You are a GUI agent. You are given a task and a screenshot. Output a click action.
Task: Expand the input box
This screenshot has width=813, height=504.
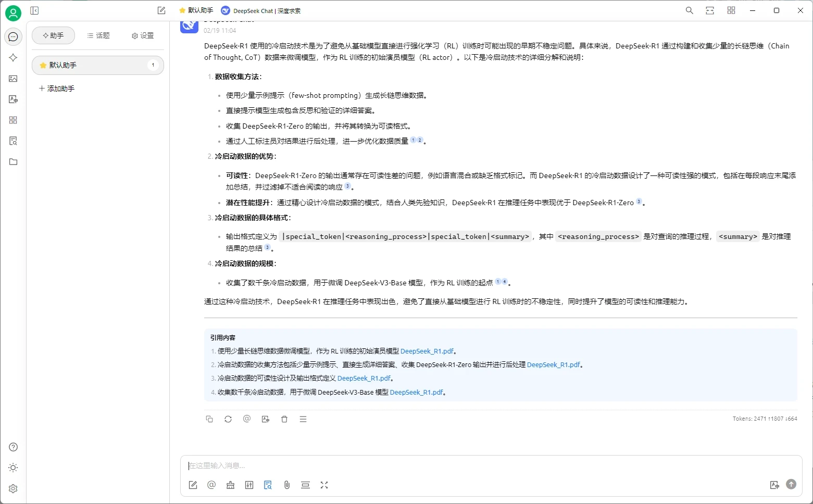[324, 485]
